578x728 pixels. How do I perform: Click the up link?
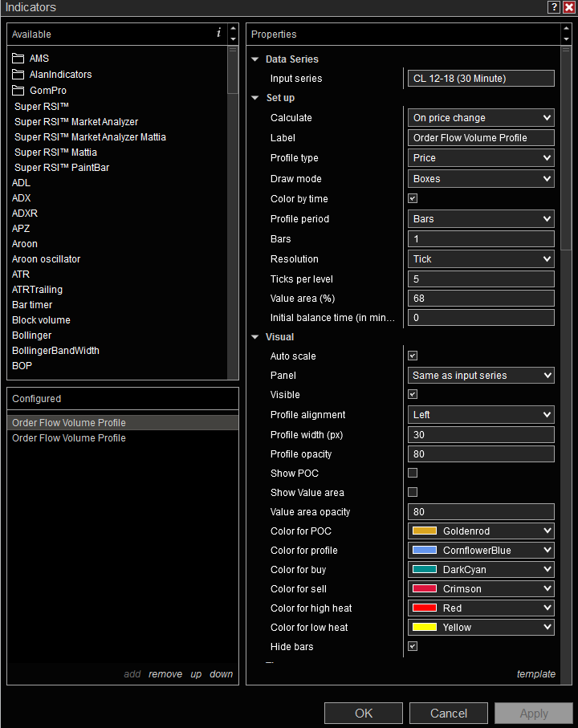pyautogui.click(x=196, y=674)
